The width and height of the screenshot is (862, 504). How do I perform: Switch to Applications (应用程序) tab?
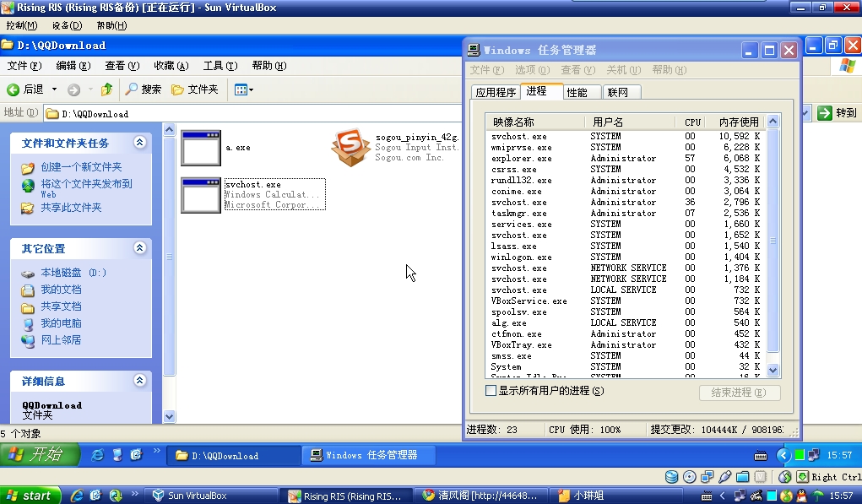point(496,92)
